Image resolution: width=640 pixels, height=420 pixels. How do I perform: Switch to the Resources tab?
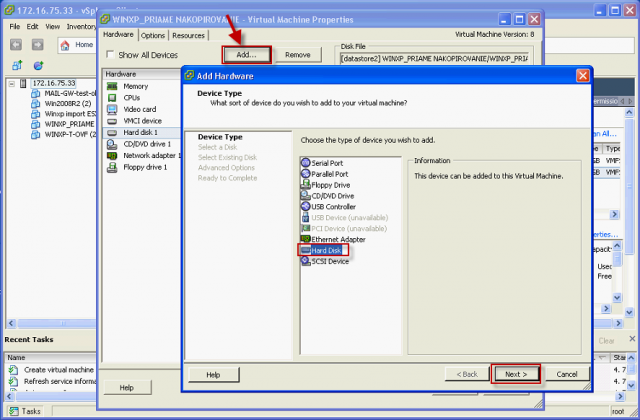coord(189,36)
